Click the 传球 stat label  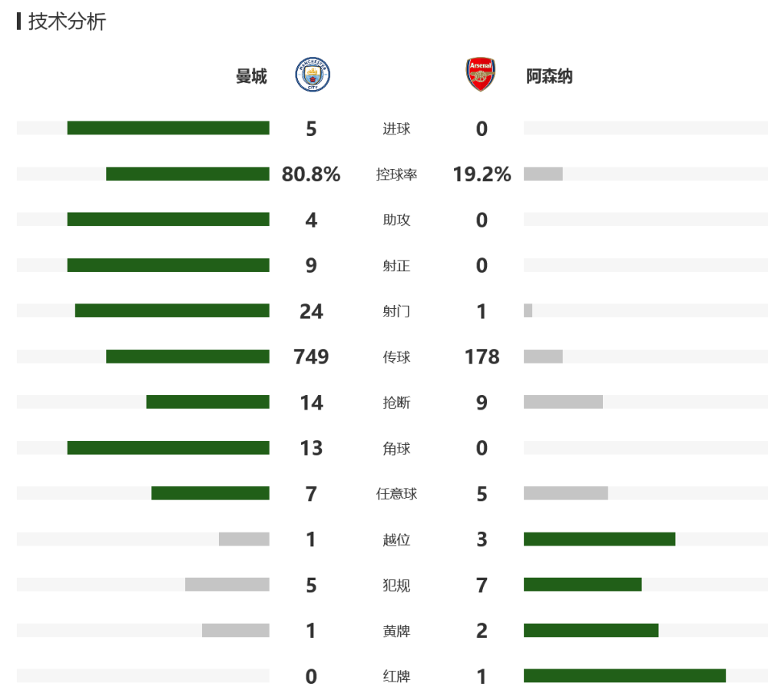[396, 357]
